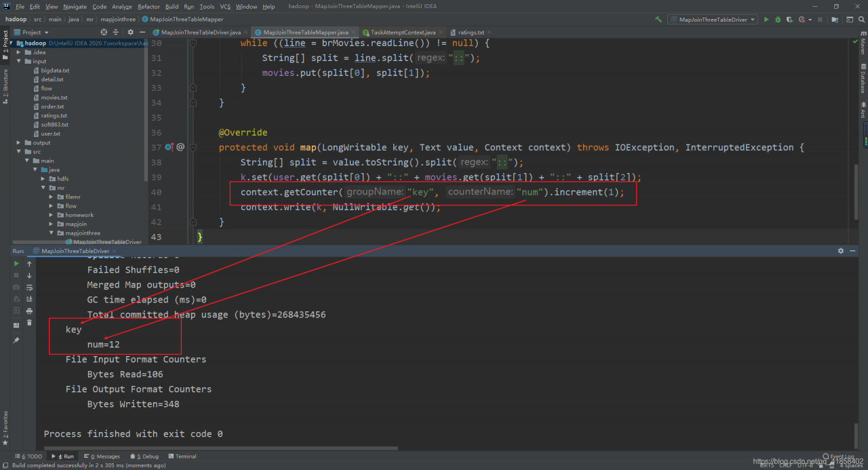
Task: Toggle scroll to end in Run console
Action: point(29,299)
